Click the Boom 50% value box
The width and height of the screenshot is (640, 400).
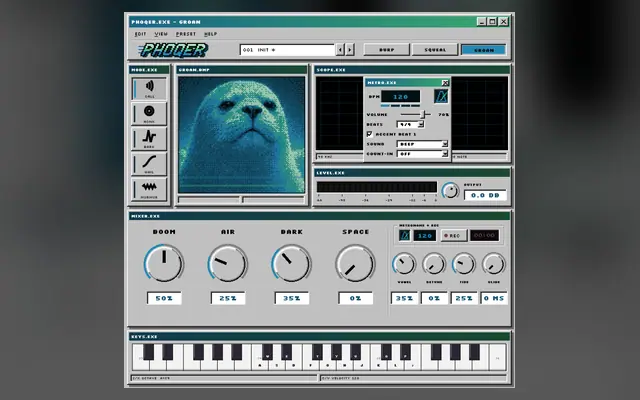tap(164, 298)
